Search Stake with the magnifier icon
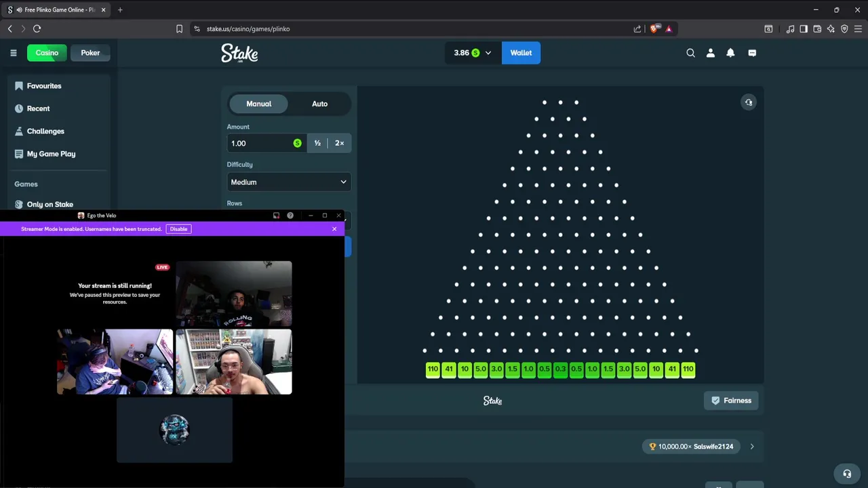The height and width of the screenshot is (488, 868). pyautogui.click(x=690, y=53)
